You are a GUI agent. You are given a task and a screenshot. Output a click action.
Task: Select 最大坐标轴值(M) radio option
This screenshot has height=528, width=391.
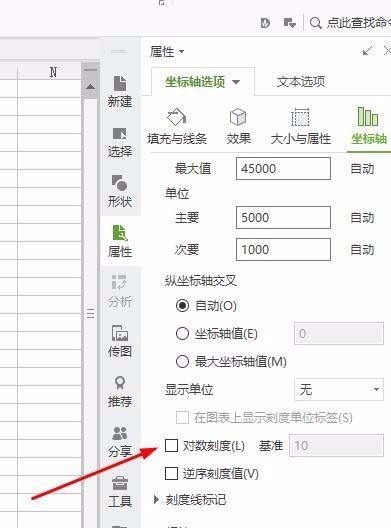tap(182, 362)
